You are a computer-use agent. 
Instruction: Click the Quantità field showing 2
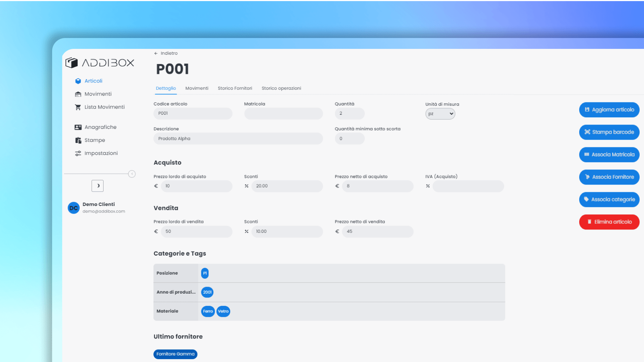coord(350,113)
